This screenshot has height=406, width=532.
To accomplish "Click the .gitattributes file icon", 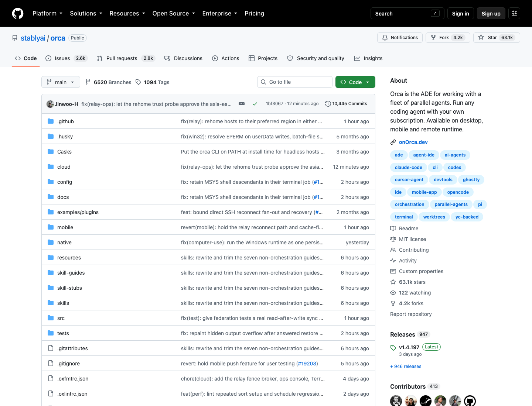I will pyautogui.click(x=51, y=348).
